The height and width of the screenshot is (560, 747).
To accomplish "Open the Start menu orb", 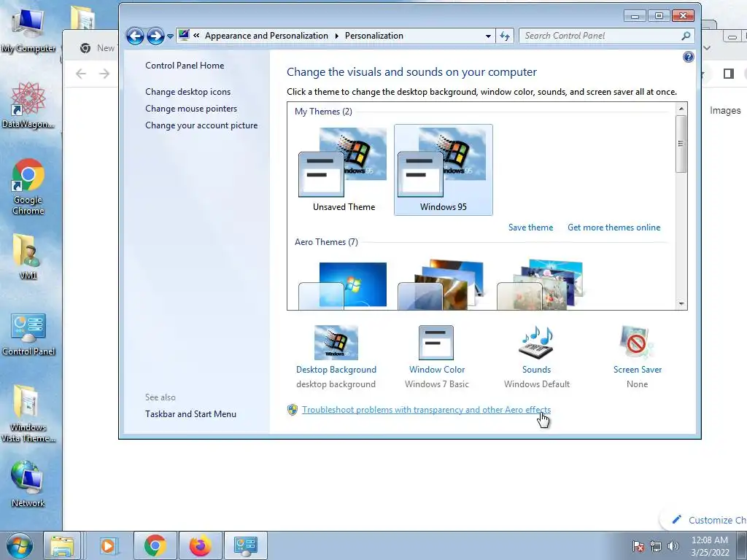I will pos(20,545).
